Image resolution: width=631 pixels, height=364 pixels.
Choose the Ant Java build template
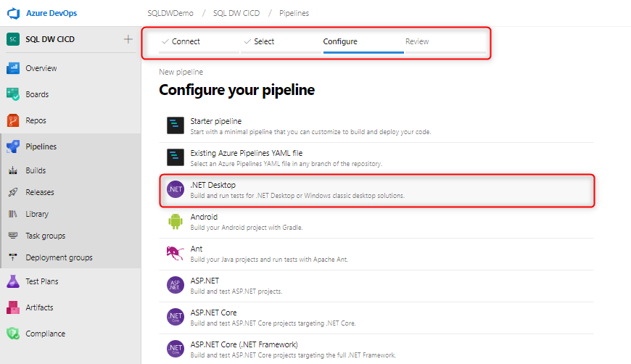[x=376, y=254]
